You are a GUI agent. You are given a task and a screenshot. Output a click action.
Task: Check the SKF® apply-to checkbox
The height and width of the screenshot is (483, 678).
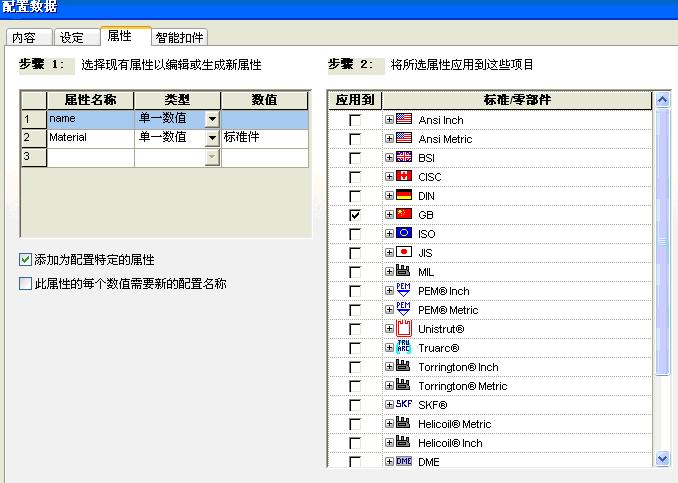pos(355,405)
